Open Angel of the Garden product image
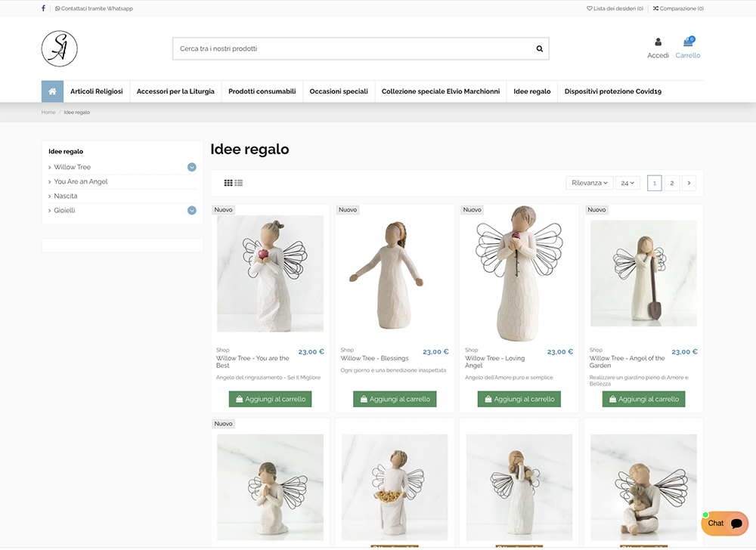Viewport: 756px width, 550px height. [x=643, y=273]
